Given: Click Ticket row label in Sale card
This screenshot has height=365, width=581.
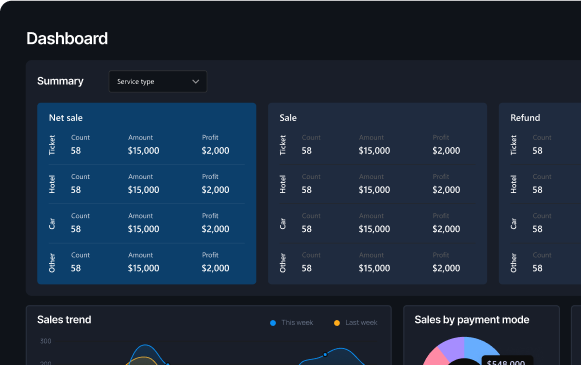Looking at the screenshot, I should 283,145.
